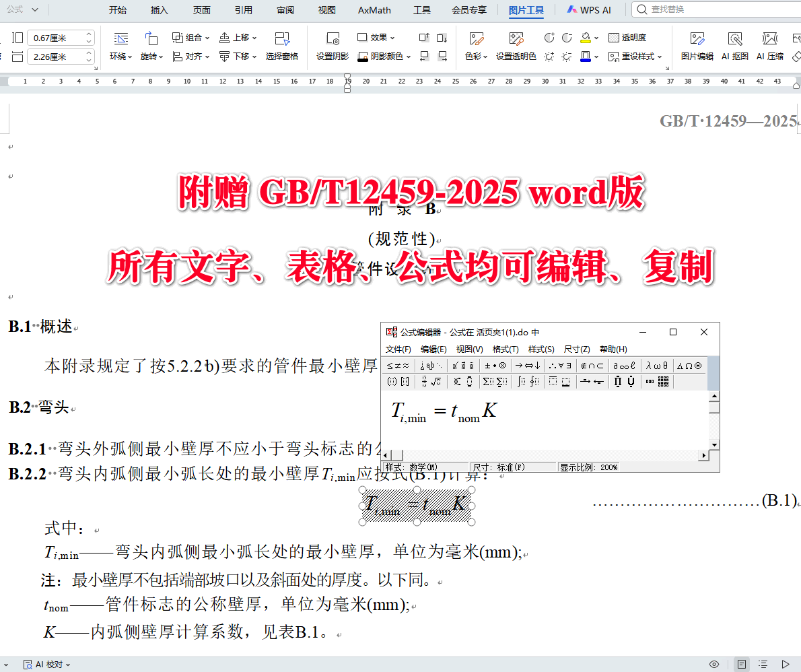Image resolution: width=801 pixels, height=672 pixels.
Task: Click the 设置阴影 icon
Action: coord(333,46)
